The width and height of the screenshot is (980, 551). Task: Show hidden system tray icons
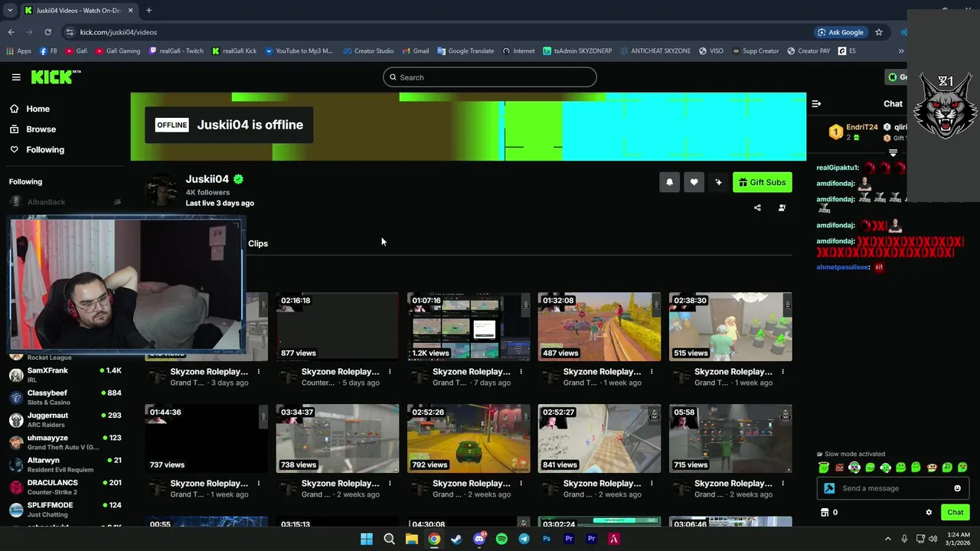[888, 539]
